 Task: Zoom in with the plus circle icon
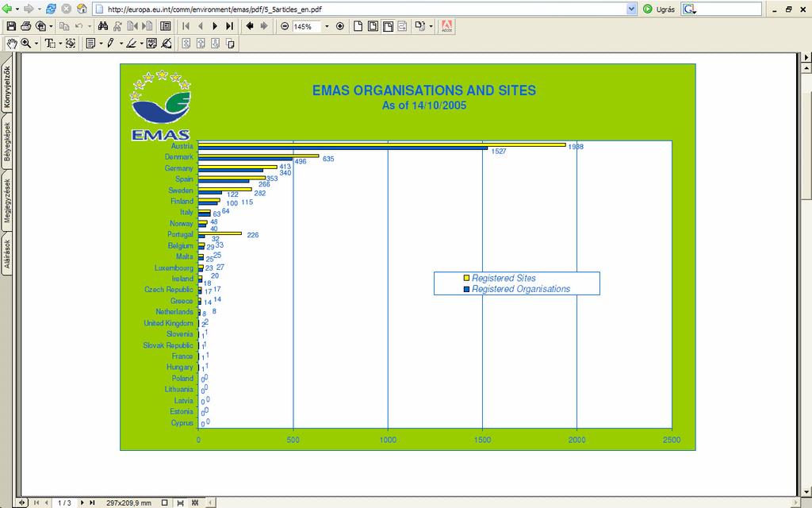[339, 26]
